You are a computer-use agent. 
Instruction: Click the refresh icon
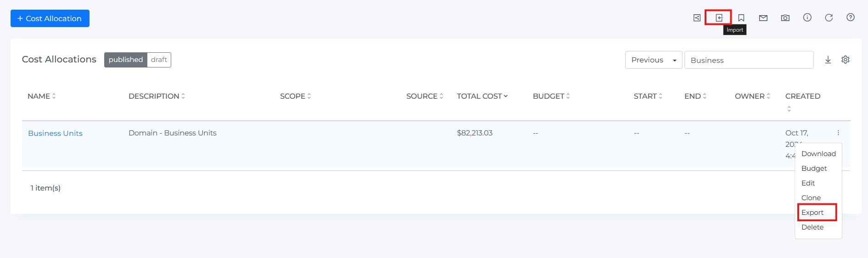(x=829, y=18)
